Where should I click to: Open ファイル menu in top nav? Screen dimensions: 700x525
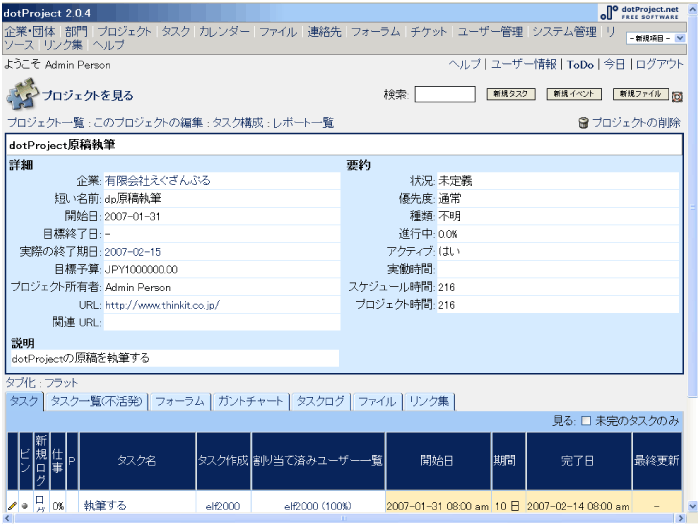(x=278, y=32)
